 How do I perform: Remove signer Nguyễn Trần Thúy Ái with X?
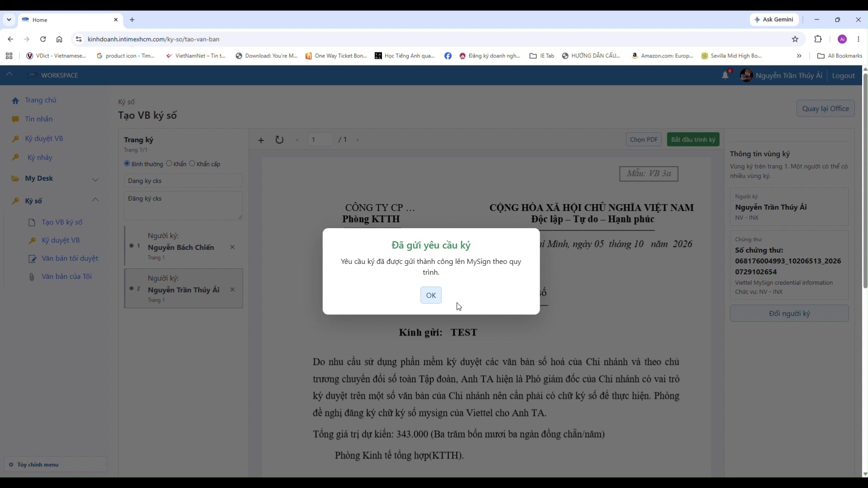(232, 290)
